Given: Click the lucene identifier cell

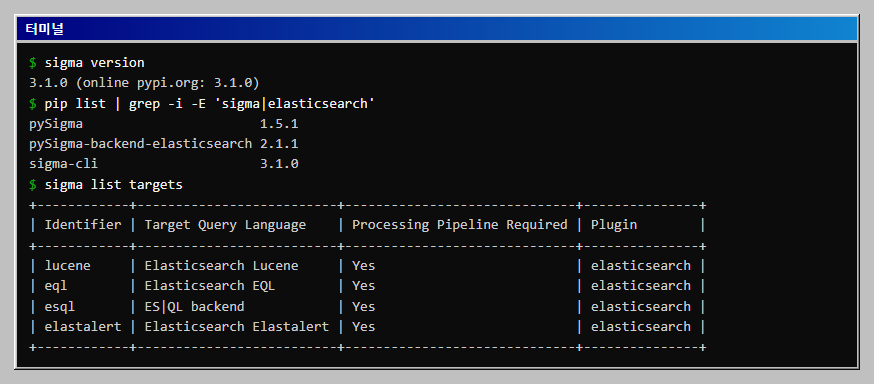Looking at the screenshot, I should click(x=67, y=265).
